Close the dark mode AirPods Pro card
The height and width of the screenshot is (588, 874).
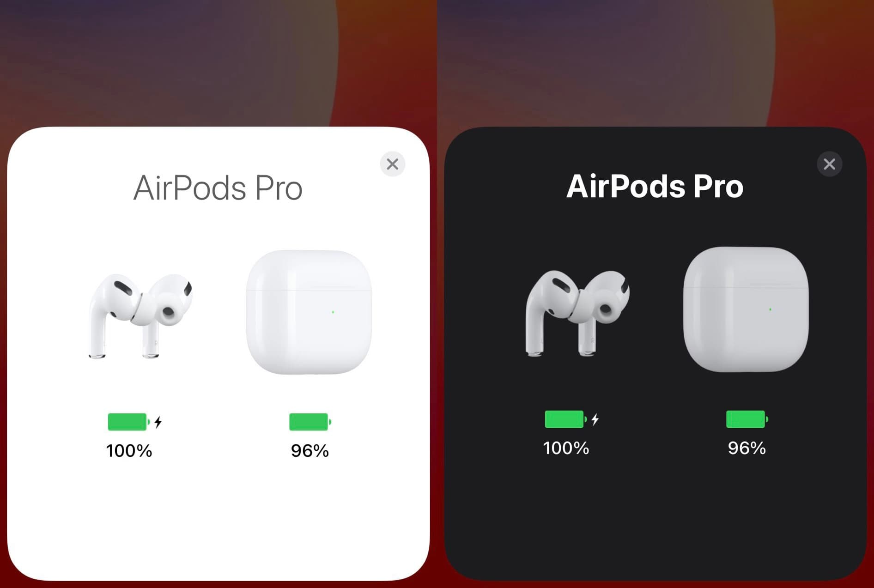click(829, 164)
